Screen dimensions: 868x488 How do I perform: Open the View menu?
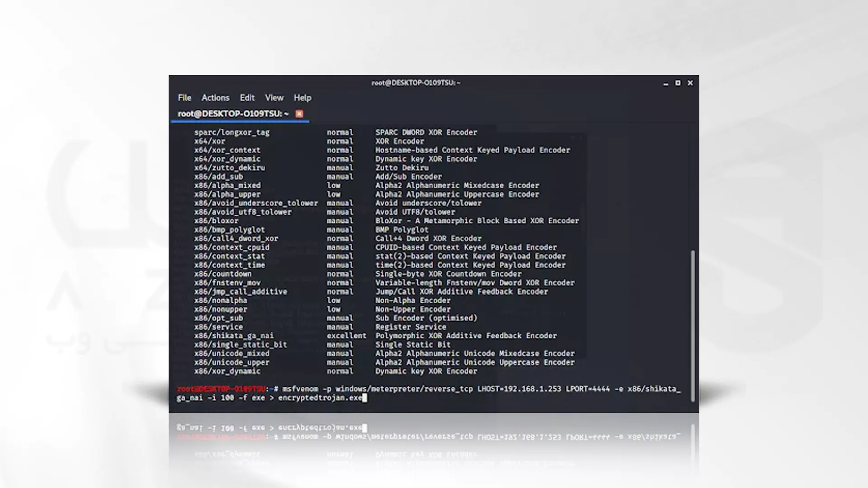pos(274,98)
